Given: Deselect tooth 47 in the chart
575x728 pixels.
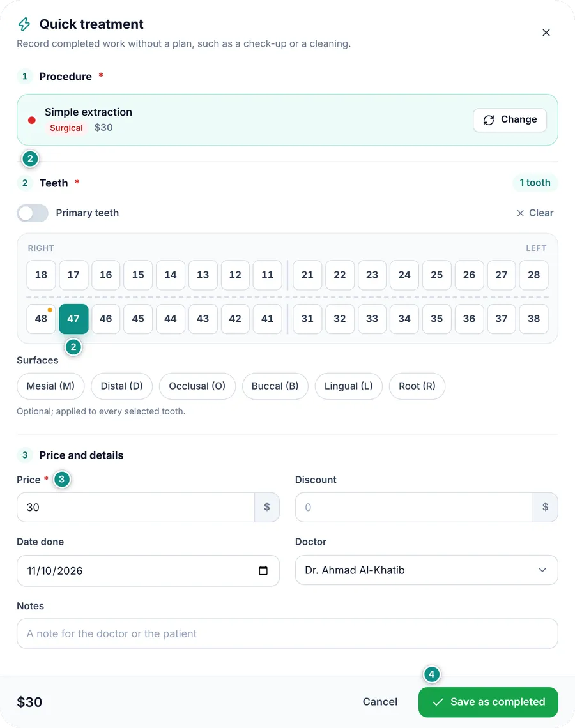Looking at the screenshot, I should [x=73, y=319].
